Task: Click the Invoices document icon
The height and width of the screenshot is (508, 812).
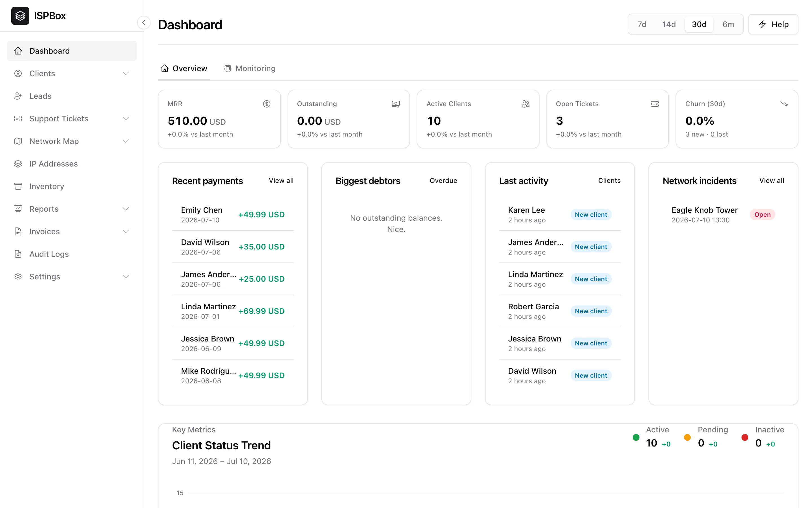Action: (18, 231)
